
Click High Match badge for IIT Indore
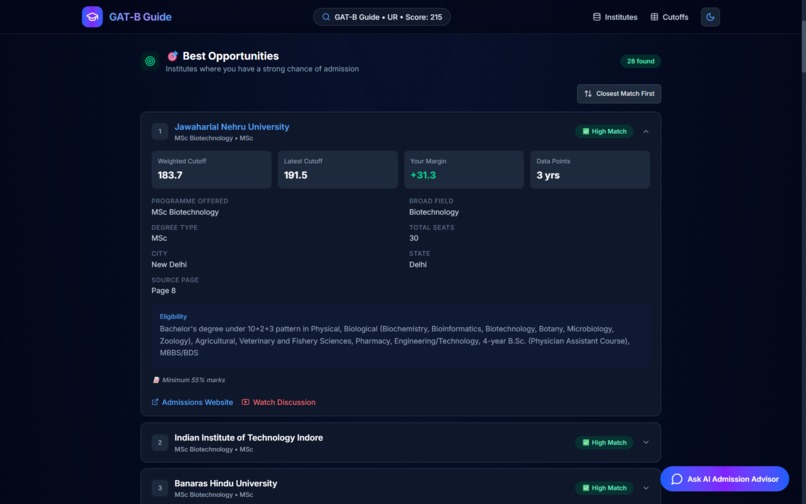[604, 442]
